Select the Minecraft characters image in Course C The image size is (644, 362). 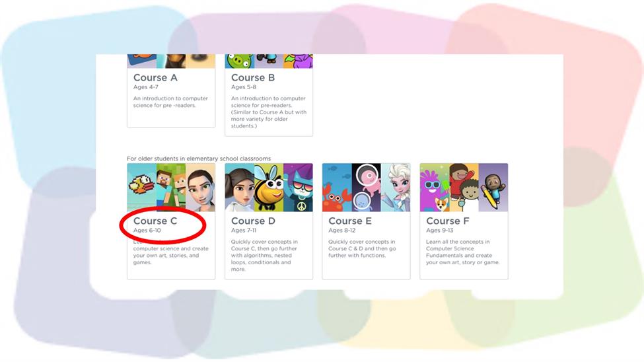coord(171,188)
